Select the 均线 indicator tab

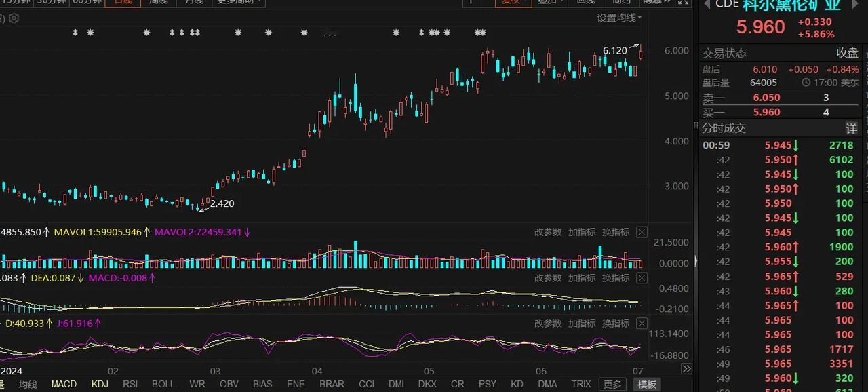[x=28, y=385]
